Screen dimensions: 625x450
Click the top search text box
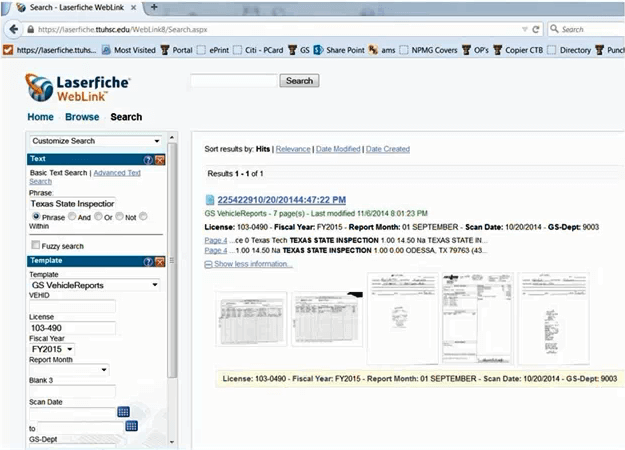coord(234,81)
